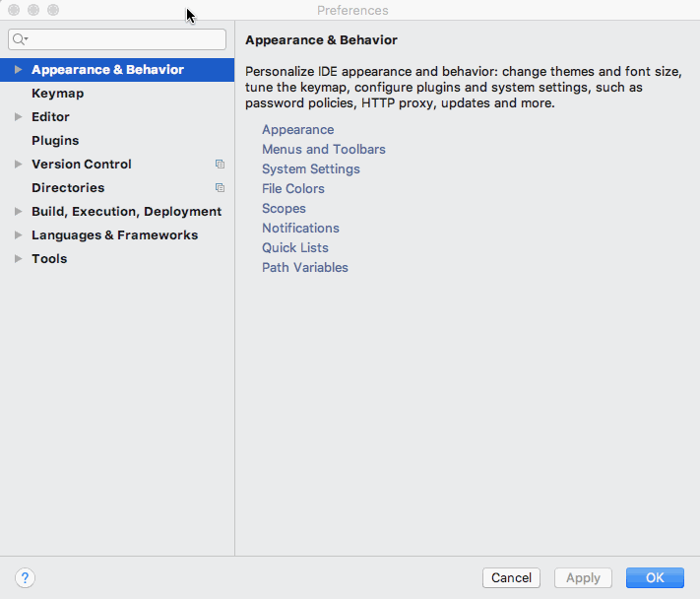Image resolution: width=700 pixels, height=599 pixels.
Task: Expand the Tools section arrow
Action: pyautogui.click(x=18, y=259)
